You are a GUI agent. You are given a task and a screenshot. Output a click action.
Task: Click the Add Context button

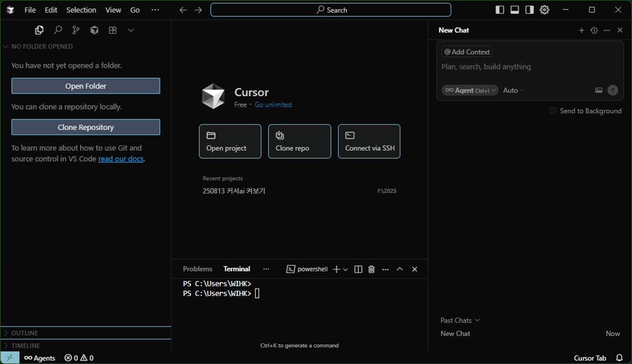(x=467, y=52)
